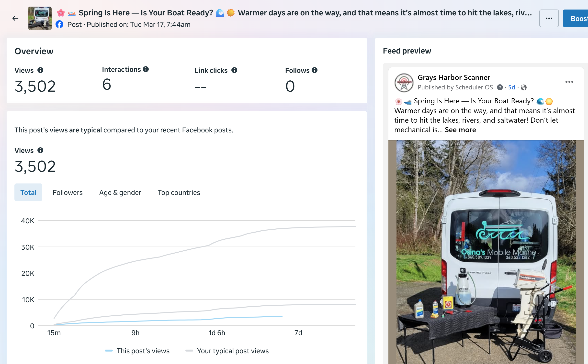Expand post text with See more
Screen dimensions: 588x364
(460, 130)
